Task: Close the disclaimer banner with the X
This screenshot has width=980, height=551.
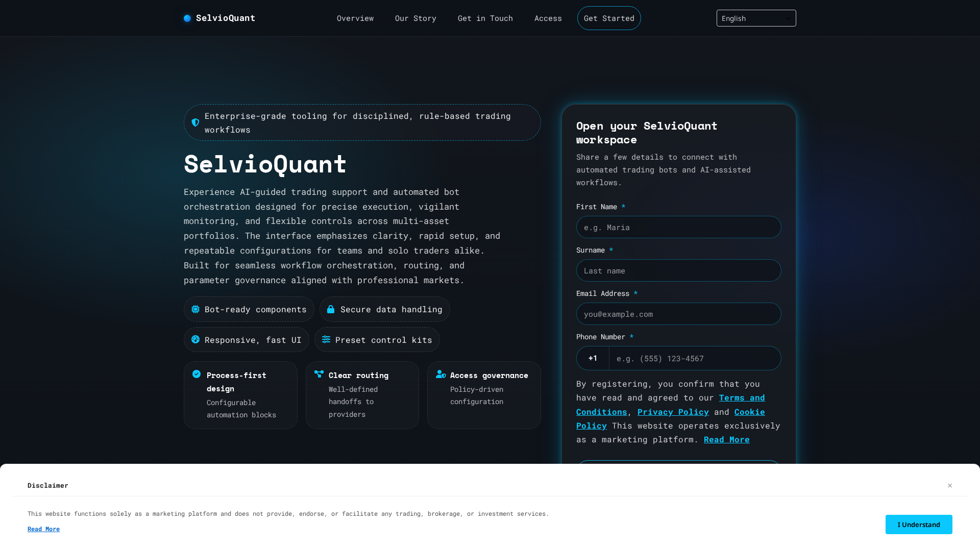Action: pos(950,485)
